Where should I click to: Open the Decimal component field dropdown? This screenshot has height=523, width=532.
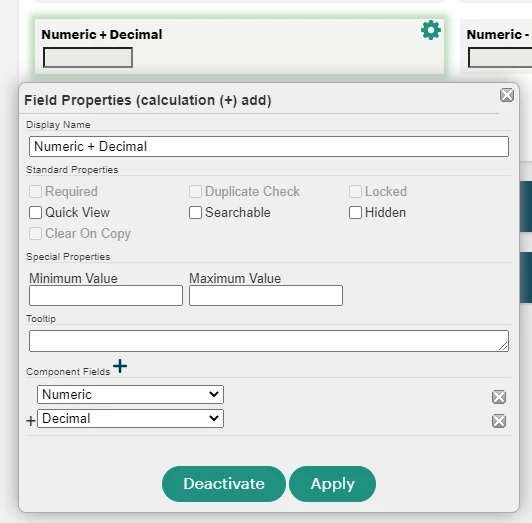pyautogui.click(x=130, y=418)
